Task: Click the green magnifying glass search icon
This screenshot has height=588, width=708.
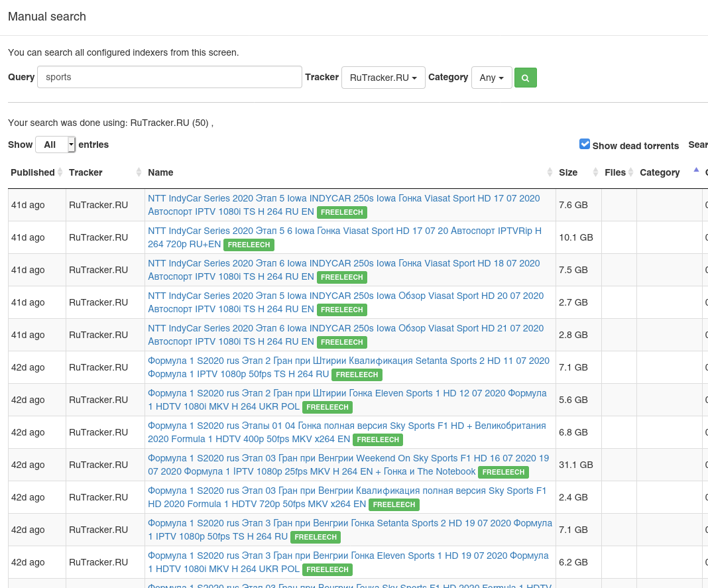Action: click(525, 78)
